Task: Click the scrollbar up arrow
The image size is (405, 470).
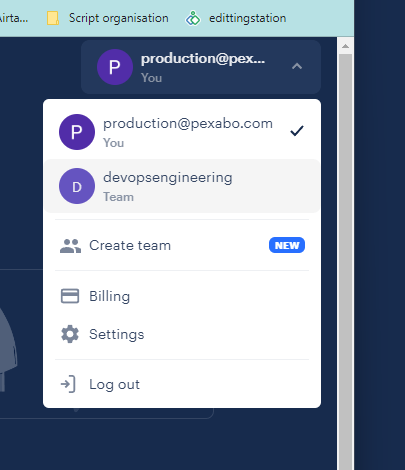Action: pyautogui.click(x=345, y=46)
